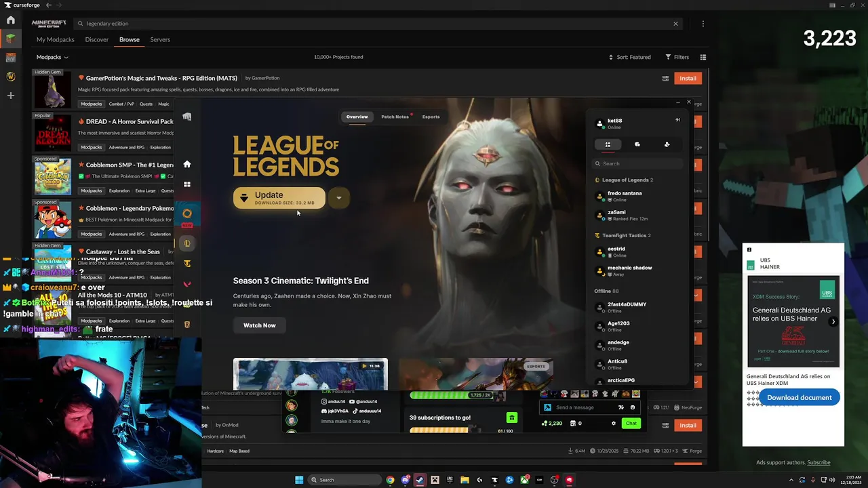Expand the Update options dropdown arrow
The width and height of the screenshot is (868, 488).
[x=338, y=198]
